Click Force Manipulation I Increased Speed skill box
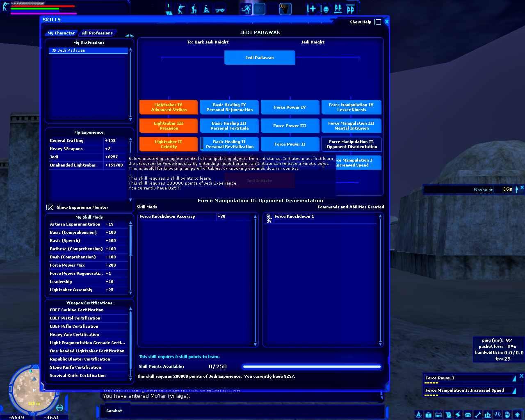 click(x=358, y=162)
